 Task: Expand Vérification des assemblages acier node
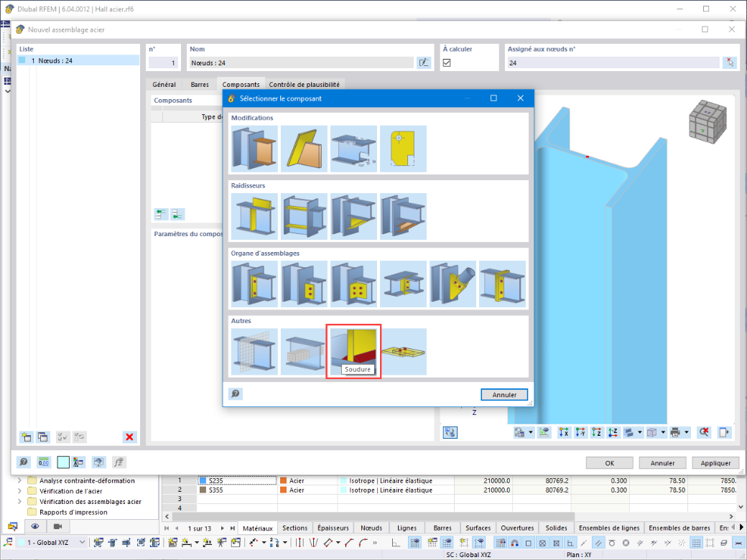click(19, 501)
